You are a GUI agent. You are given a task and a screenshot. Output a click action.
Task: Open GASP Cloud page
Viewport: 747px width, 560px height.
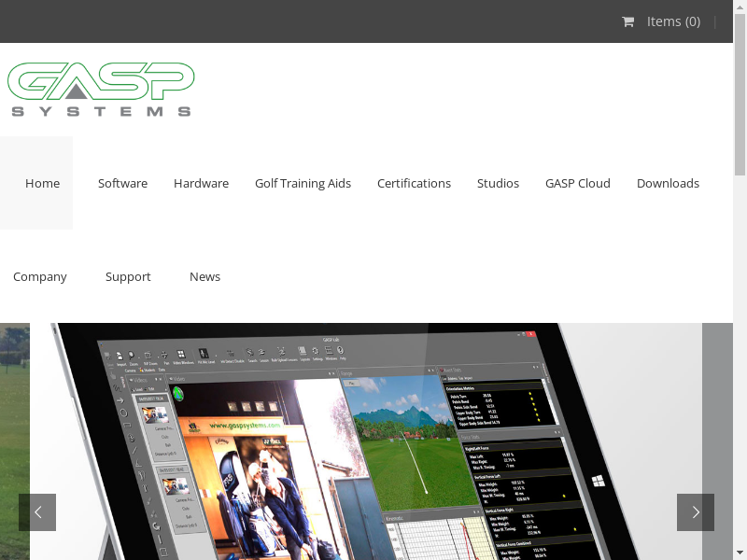coord(577,183)
